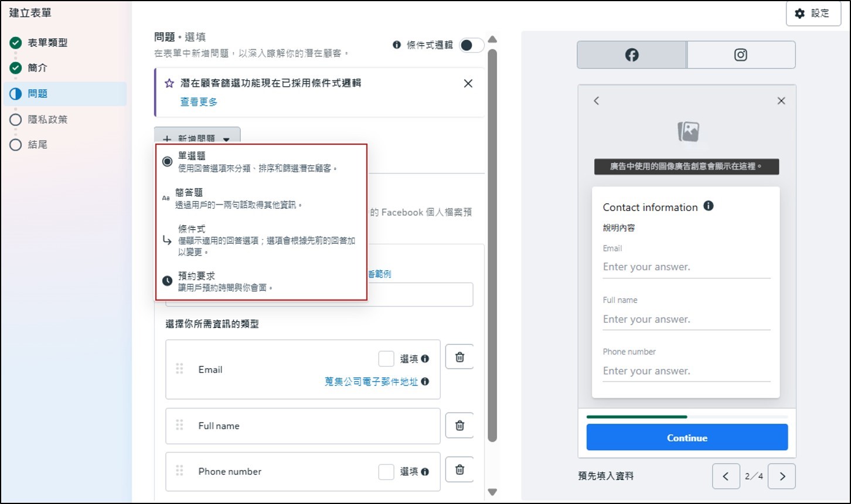The width and height of the screenshot is (851, 504).
Task: Go to the next preview page
Action: click(781, 476)
